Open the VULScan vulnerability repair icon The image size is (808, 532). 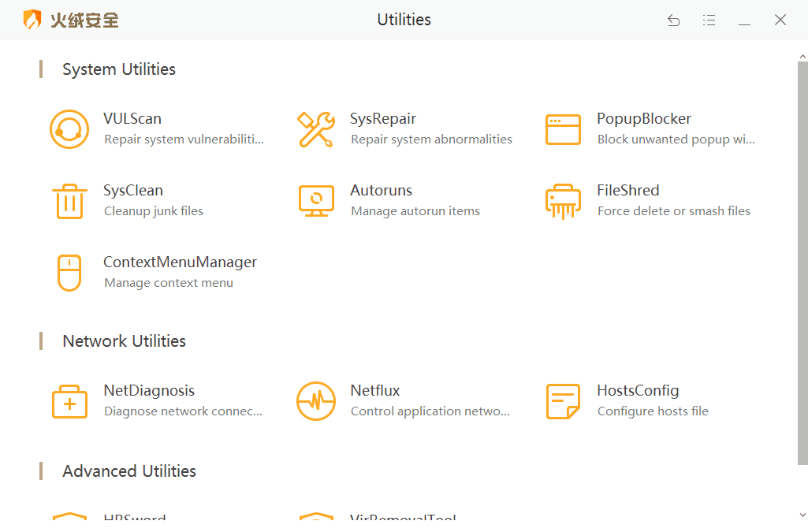point(69,129)
